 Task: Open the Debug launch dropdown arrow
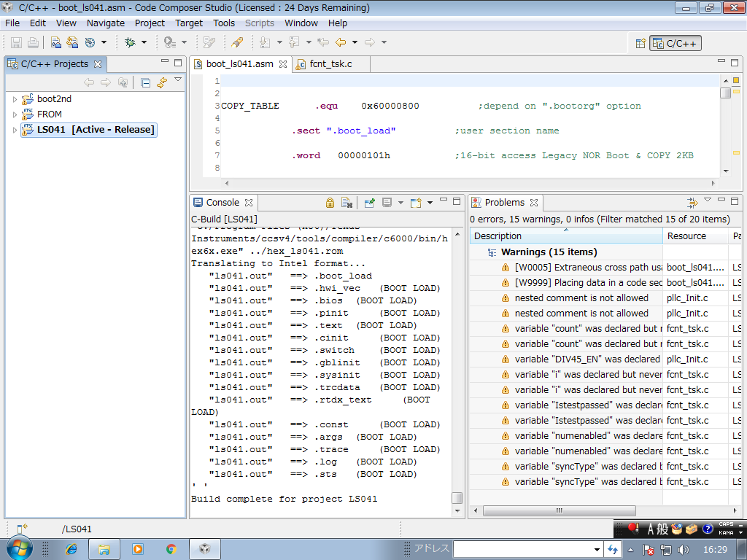(x=144, y=42)
